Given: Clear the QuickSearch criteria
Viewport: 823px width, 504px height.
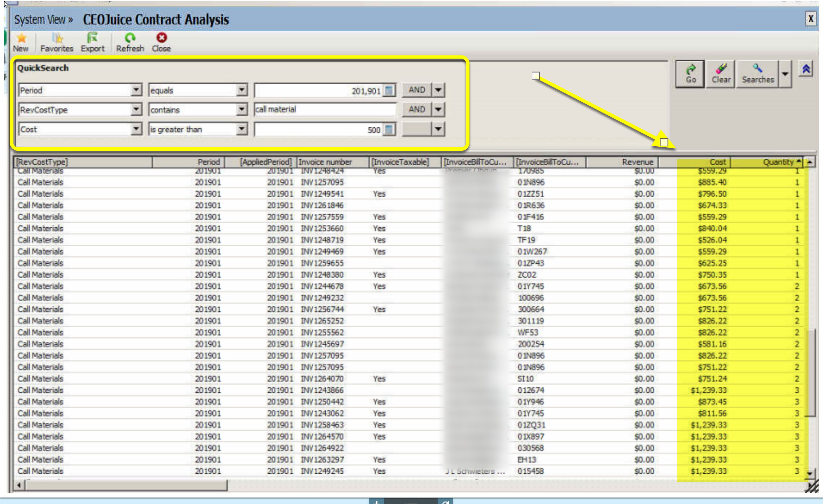Looking at the screenshot, I should tap(721, 74).
